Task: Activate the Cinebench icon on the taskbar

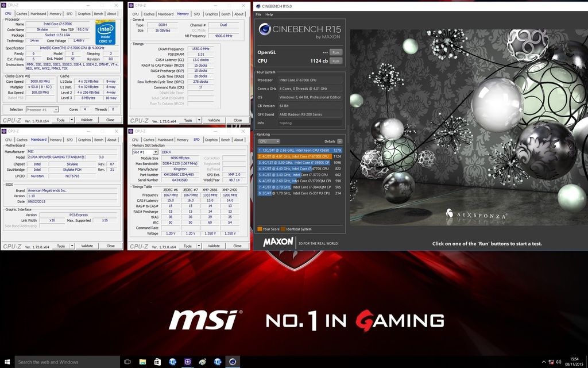Action: 233,362
